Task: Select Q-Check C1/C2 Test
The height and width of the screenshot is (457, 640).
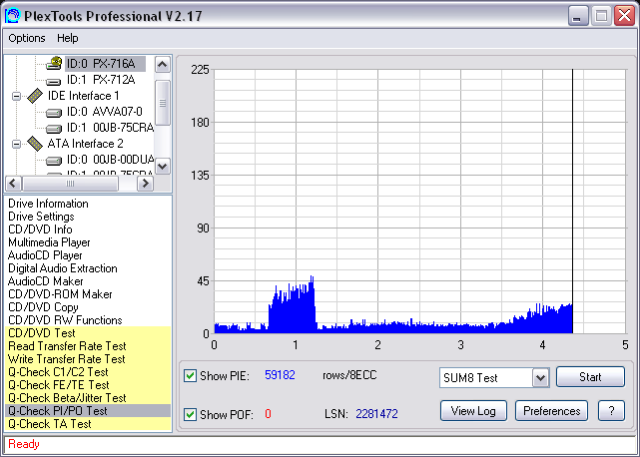Action: pos(88,372)
